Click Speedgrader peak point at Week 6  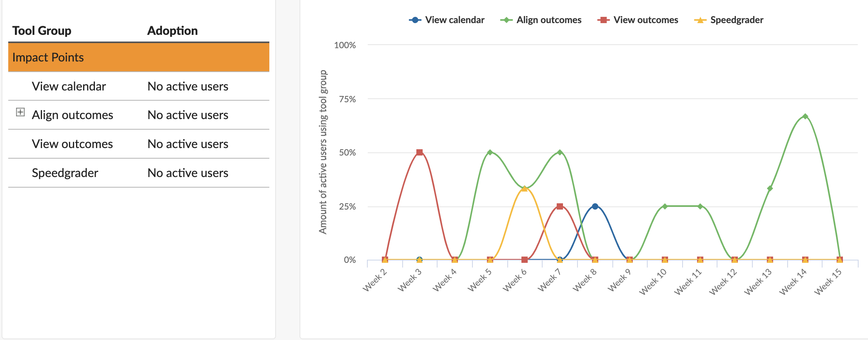(x=525, y=188)
